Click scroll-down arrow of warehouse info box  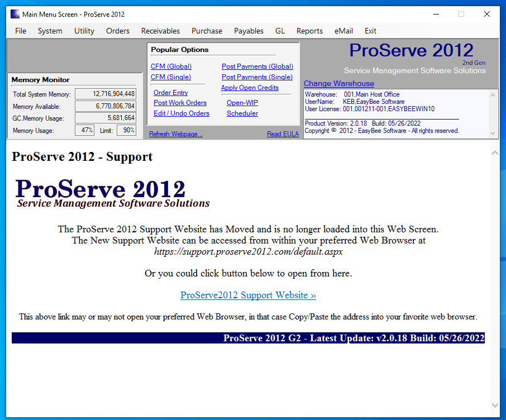point(493,133)
